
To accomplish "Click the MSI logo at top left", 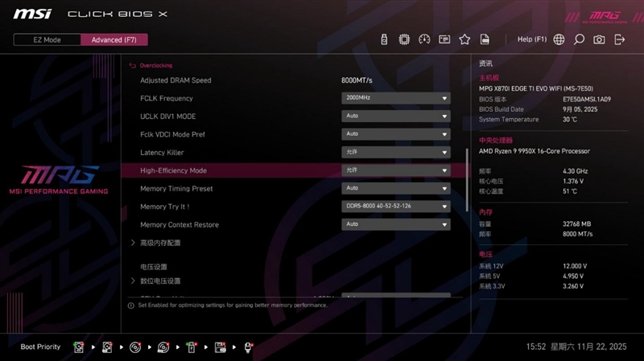I will [x=32, y=14].
